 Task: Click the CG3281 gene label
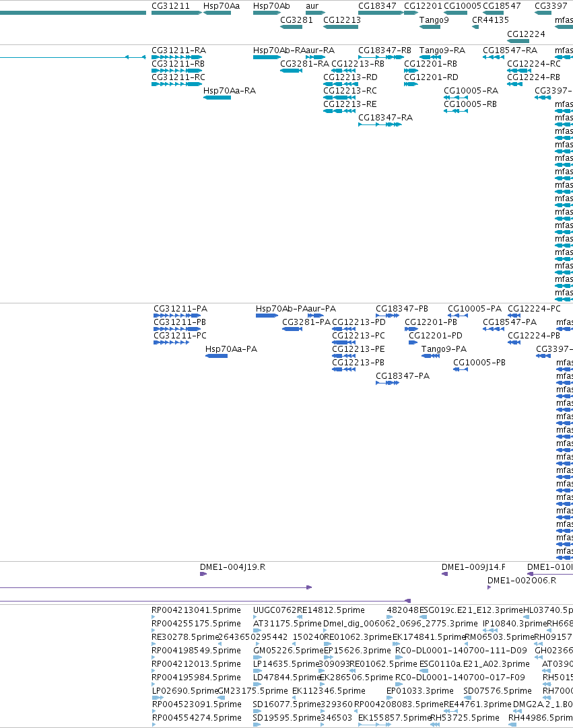click(x=296, y=20)
